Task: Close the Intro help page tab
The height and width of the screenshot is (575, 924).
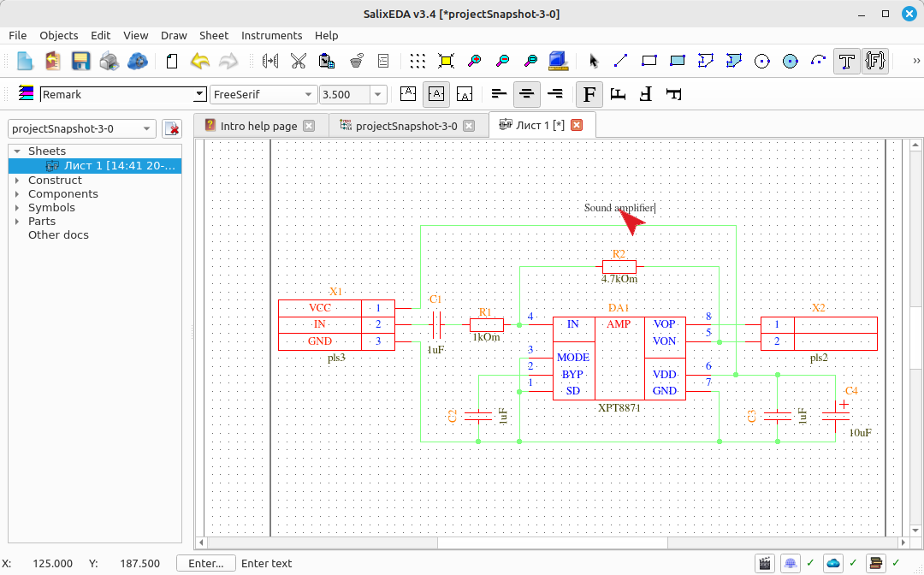Action: (x=309, y=126)
